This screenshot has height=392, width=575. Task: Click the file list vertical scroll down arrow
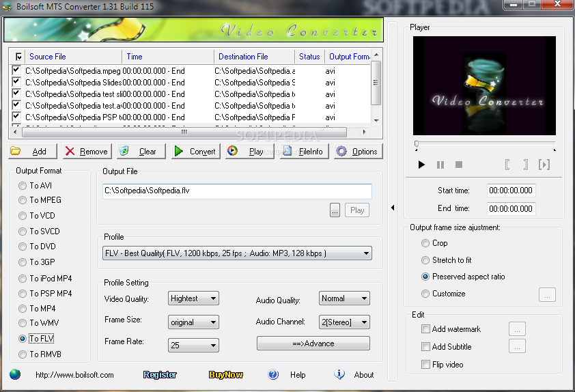(x=376, y=120)
